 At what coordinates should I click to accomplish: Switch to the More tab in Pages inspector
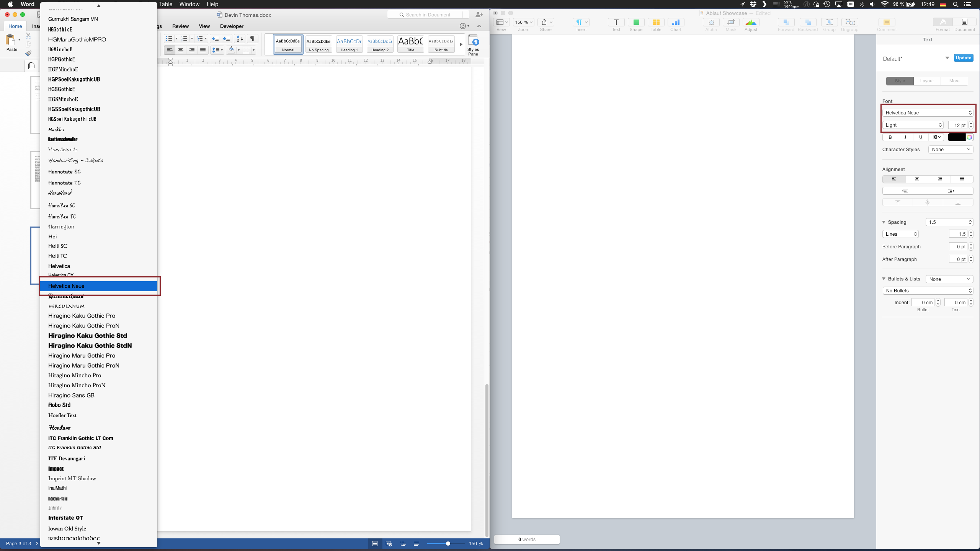pyautogui.click(x=954, y=81)
